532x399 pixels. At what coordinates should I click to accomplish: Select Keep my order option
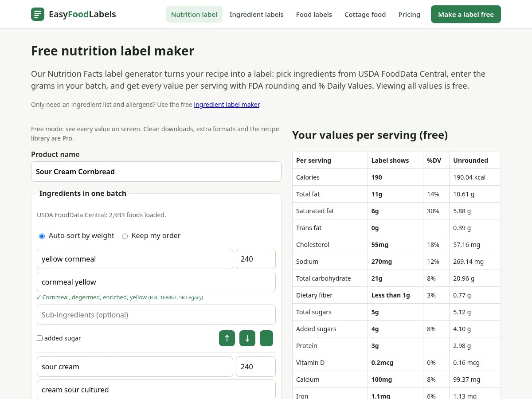coord(125,236)
